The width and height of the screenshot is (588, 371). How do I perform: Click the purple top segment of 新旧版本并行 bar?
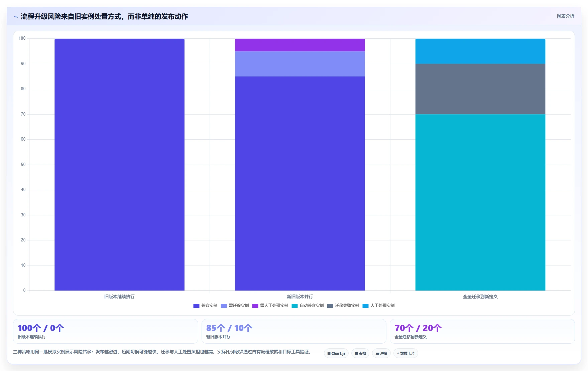pyautogui.click(x=300, y=45)
